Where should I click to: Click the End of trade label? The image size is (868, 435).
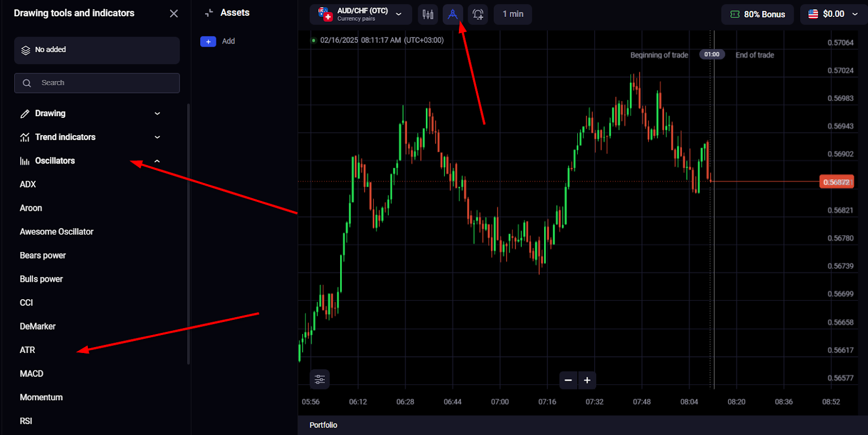(x=755, y=55)
